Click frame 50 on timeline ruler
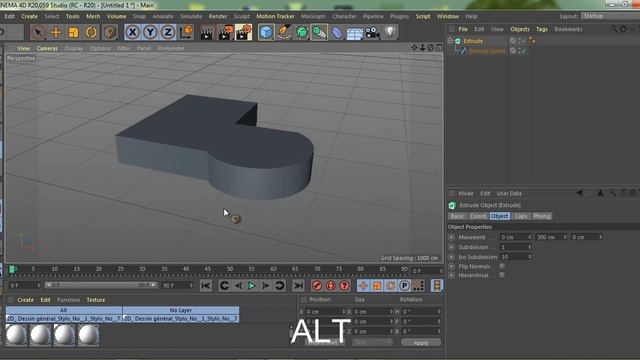Image resolution: width=640 pixels, height=360 pixels. (230, 269)
